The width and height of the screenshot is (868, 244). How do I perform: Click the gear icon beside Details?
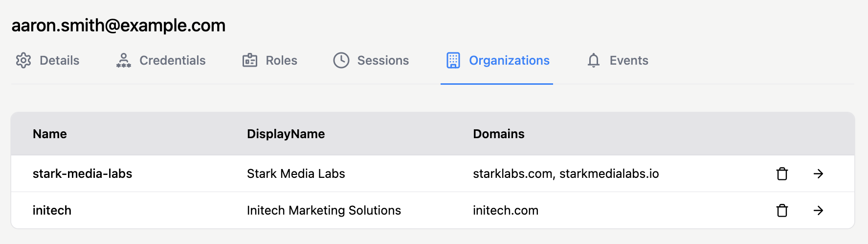click(x=23, y=60)
